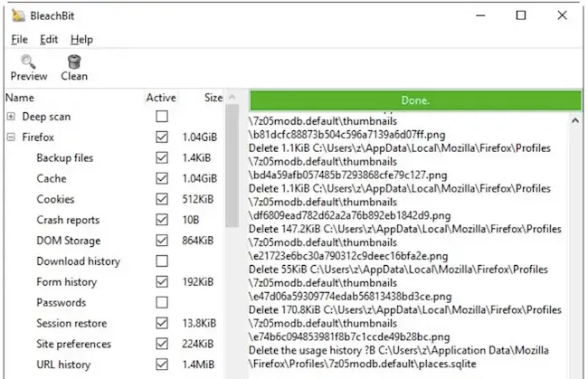Screen dimensions: 588x379
Task: Click log line 'Delete 55KiB' entry
Action: click(x=398, y=270)
